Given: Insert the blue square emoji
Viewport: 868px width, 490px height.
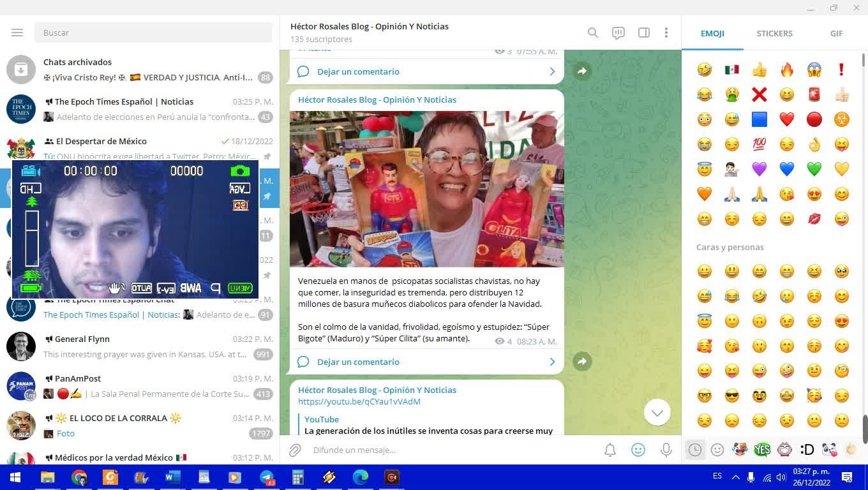Looking at the screenshot, I should click(x=759, y=119).
